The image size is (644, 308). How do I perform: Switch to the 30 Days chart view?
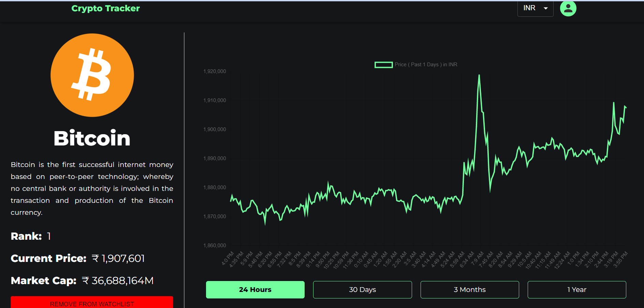coord(362,289)
